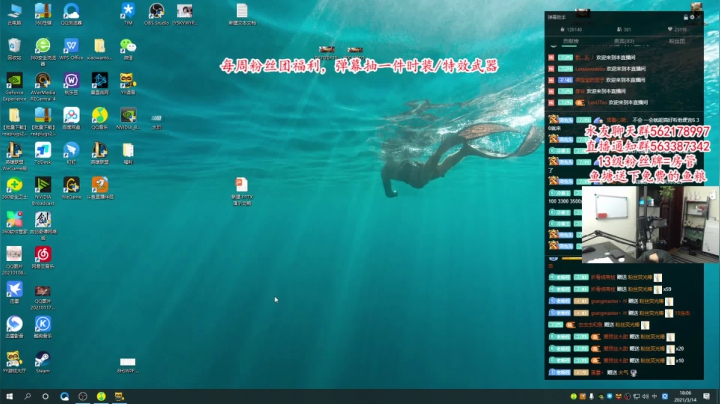Launch Gujian Qitan online game shortcut
The image size is (720, 404).
pos(43,225)
